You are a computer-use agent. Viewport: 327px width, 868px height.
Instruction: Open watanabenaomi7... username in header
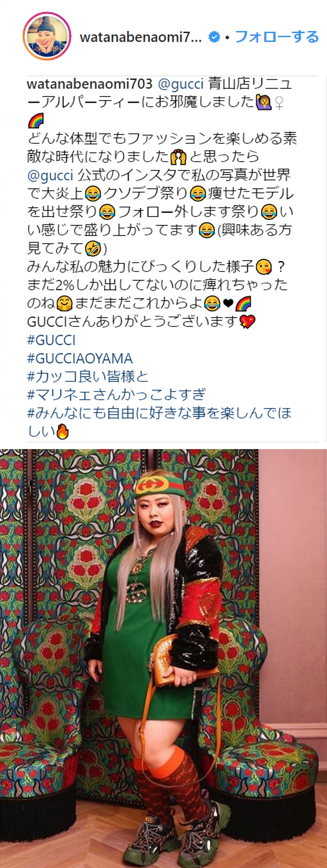[141, 37]
